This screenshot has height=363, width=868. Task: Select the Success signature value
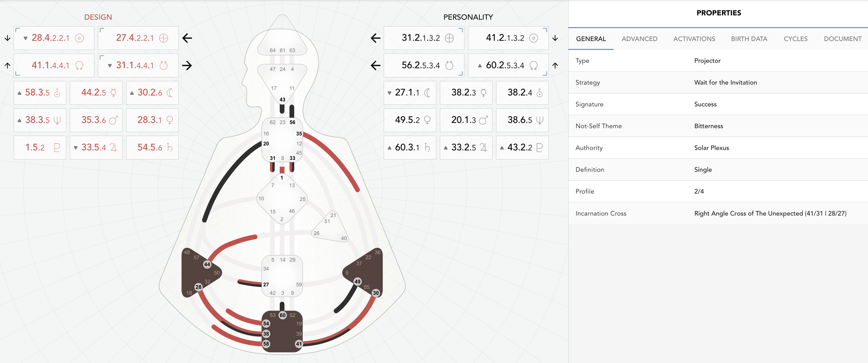(x=705, y=104)
